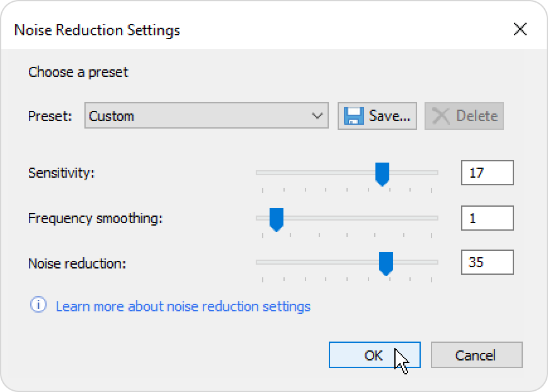Click the Delete preset button label

tap(477, 116)
